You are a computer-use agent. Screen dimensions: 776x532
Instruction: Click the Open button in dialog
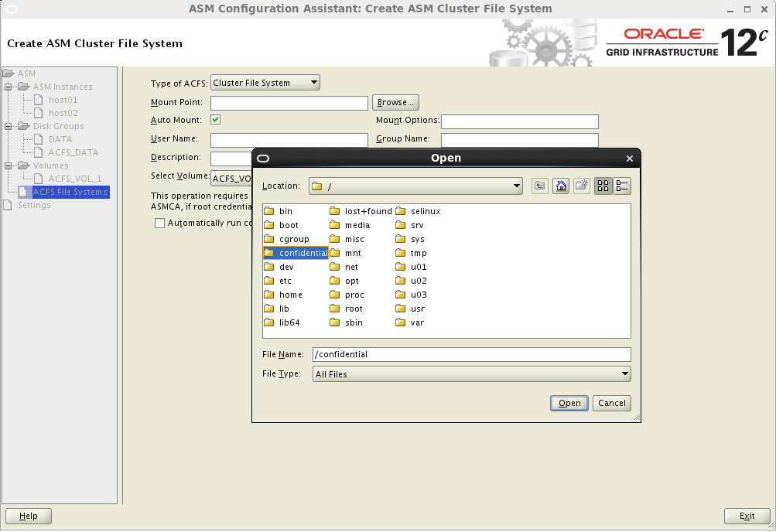tap(569, 403)
